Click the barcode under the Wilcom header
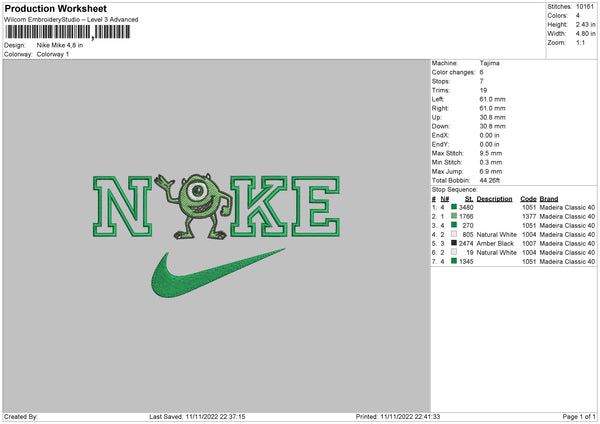The height and width of the screenshot is (424, 600). [x=67, y=32]
